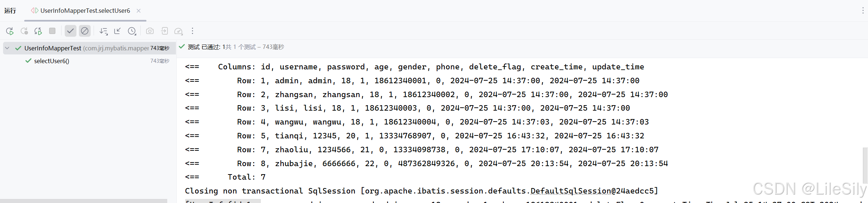Rerun the UserInfoMapperTest test
This screenshot has width=868, height=203.
(10, 31)
